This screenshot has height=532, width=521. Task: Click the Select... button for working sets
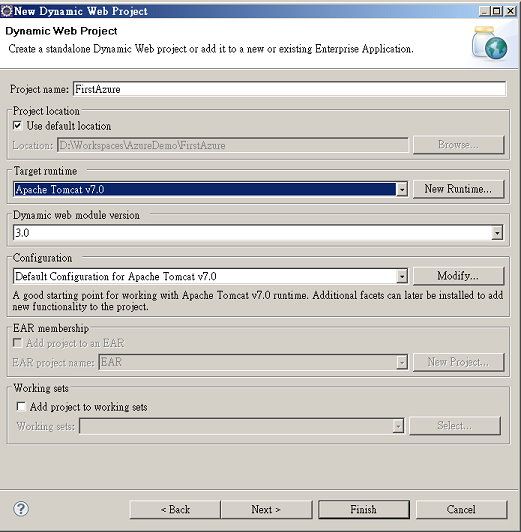[455, 425]
